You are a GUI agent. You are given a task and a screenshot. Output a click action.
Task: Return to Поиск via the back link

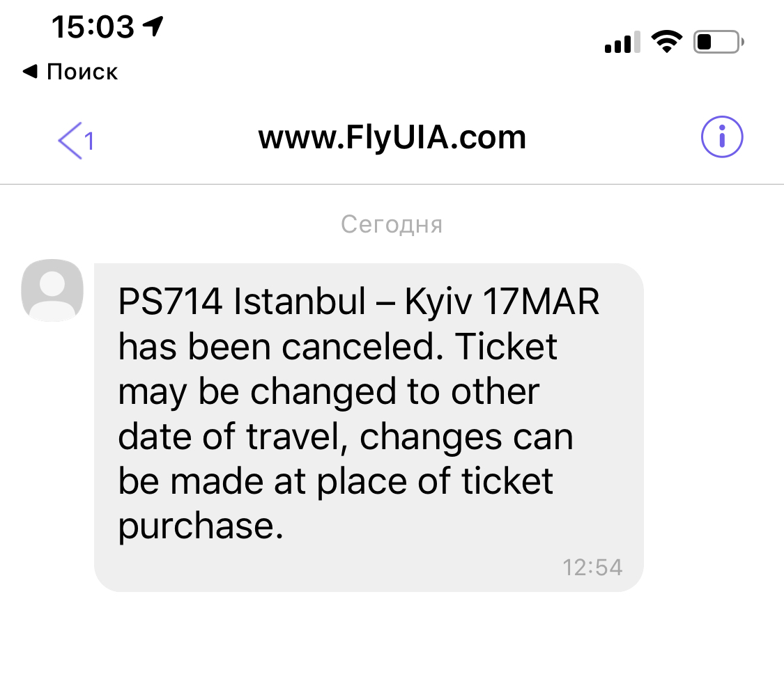(x=70, y=72)
